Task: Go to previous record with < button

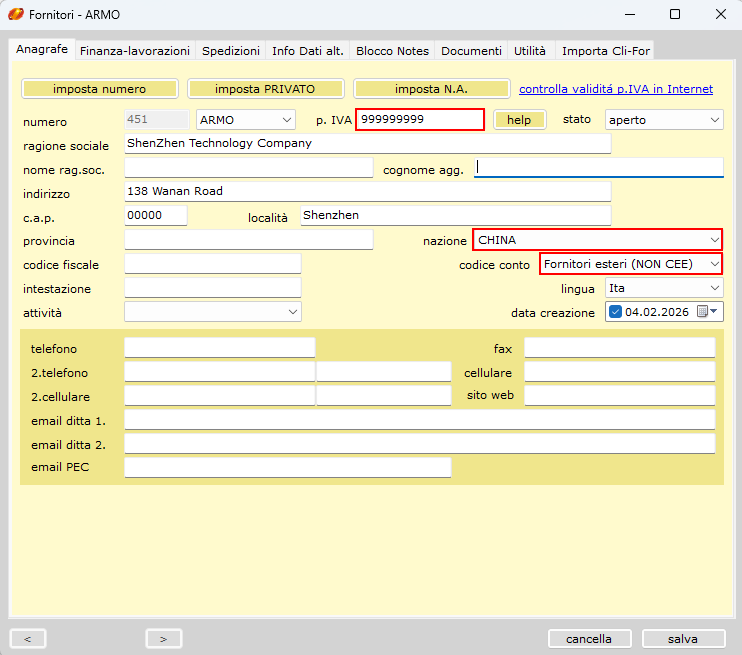Action: [28, 638]
